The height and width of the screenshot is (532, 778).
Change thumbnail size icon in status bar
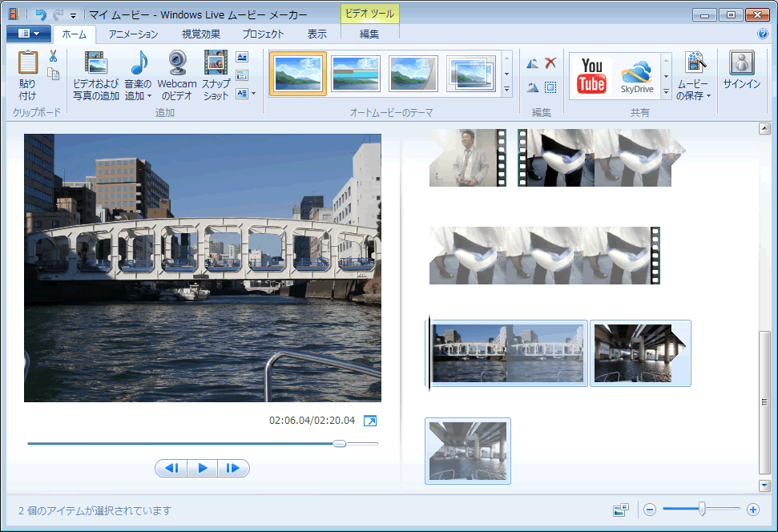point(621,510)
